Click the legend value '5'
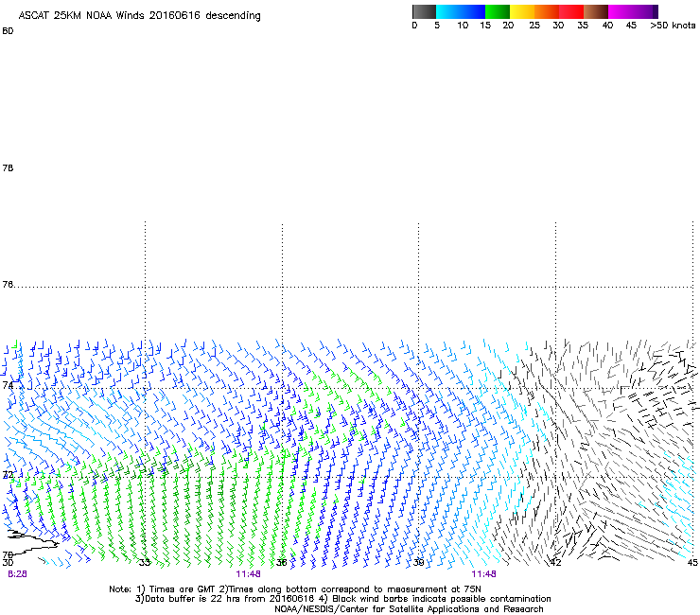Viewport: 700px width, 615px height. (x=437, y=26)
